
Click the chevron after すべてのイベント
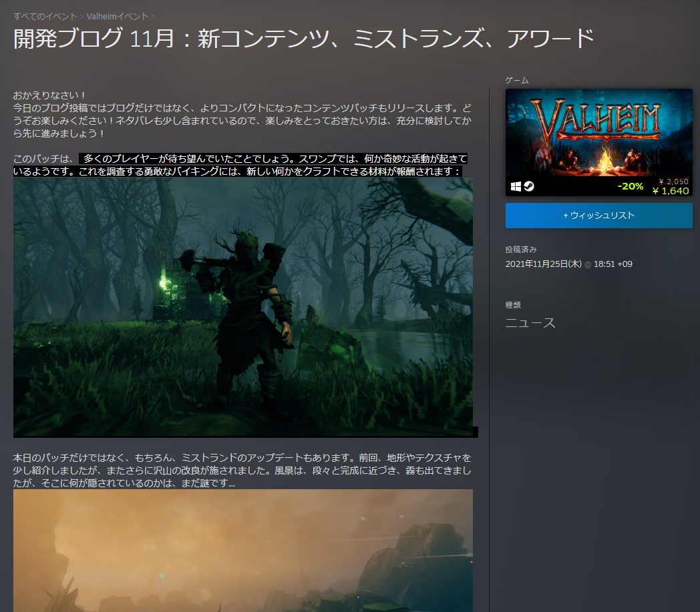pos(81,16)
